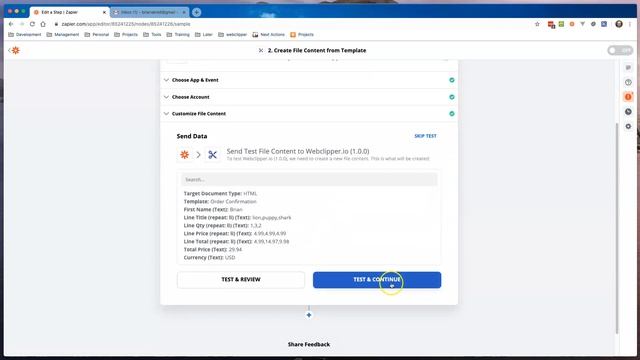Click the Send Test File Content heading
This screenshot has height=360, width=640.
click(298, 151)
